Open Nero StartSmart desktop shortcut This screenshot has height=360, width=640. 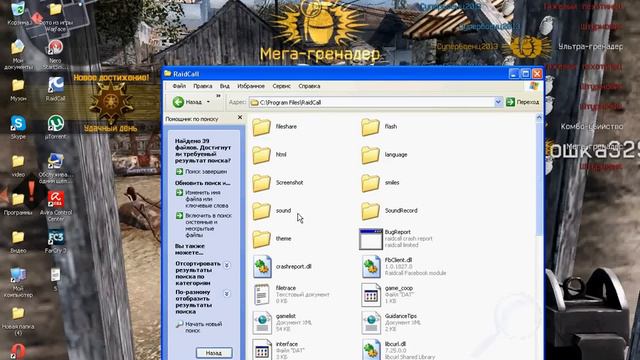pos(55,54)
